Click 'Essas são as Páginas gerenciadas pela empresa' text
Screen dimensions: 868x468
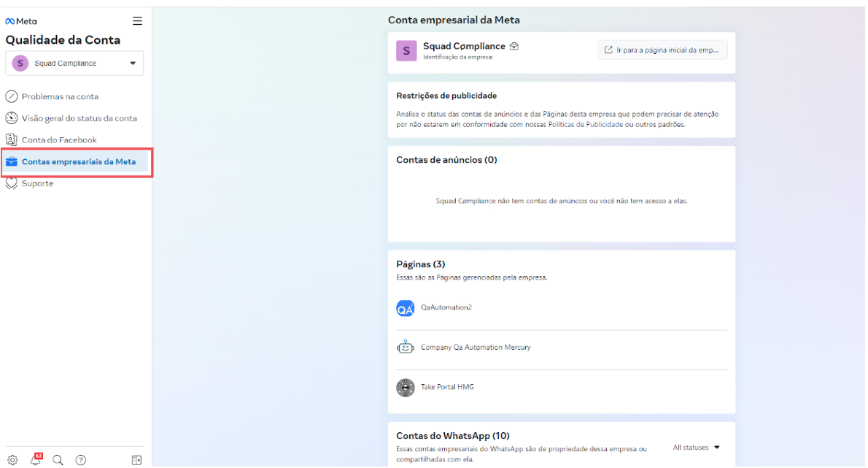[472, 277]
